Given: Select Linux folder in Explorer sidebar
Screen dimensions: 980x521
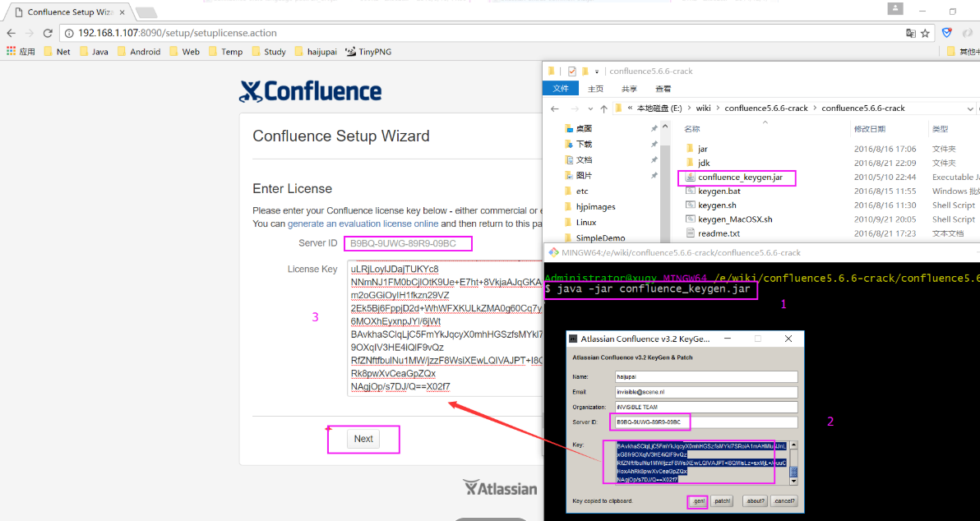Looking at the screenshot, I should point(580,223).
